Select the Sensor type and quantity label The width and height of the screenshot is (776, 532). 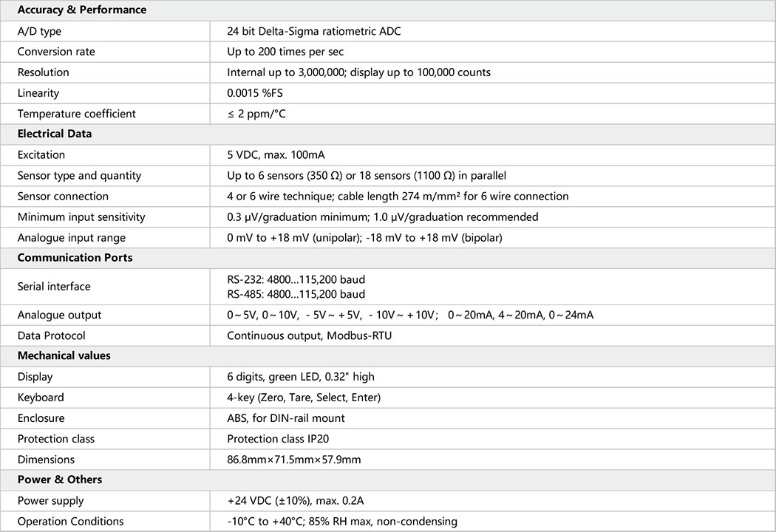(x=79, y=176)
